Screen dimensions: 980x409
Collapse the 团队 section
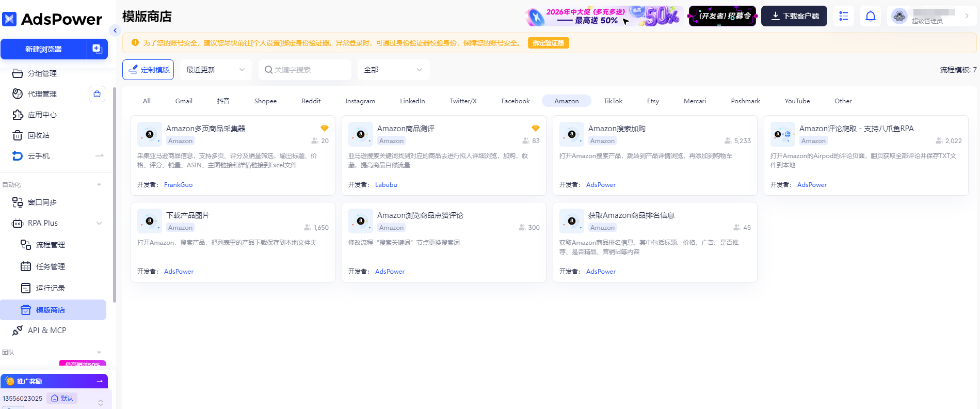[99, 353]
